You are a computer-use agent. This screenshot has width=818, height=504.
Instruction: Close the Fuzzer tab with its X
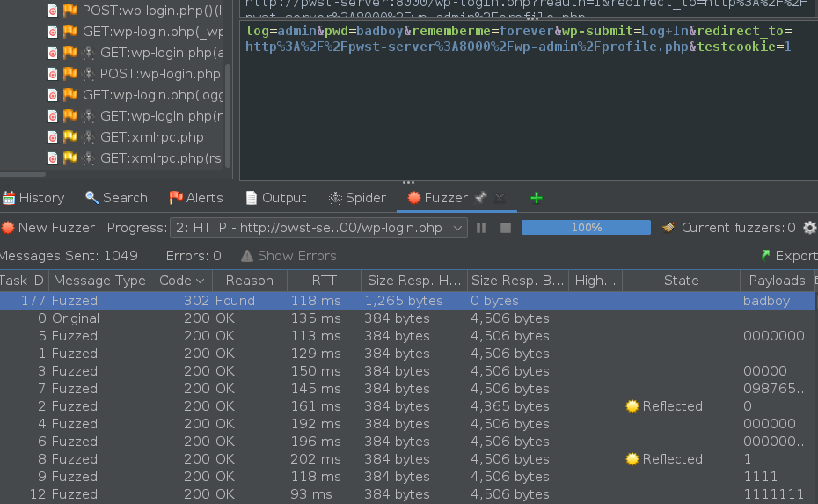(x=500, y=198)
